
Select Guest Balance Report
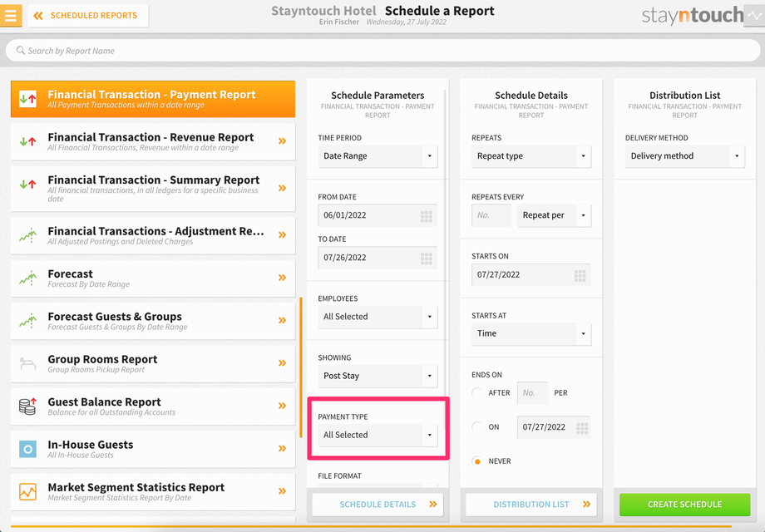[153, 406]
